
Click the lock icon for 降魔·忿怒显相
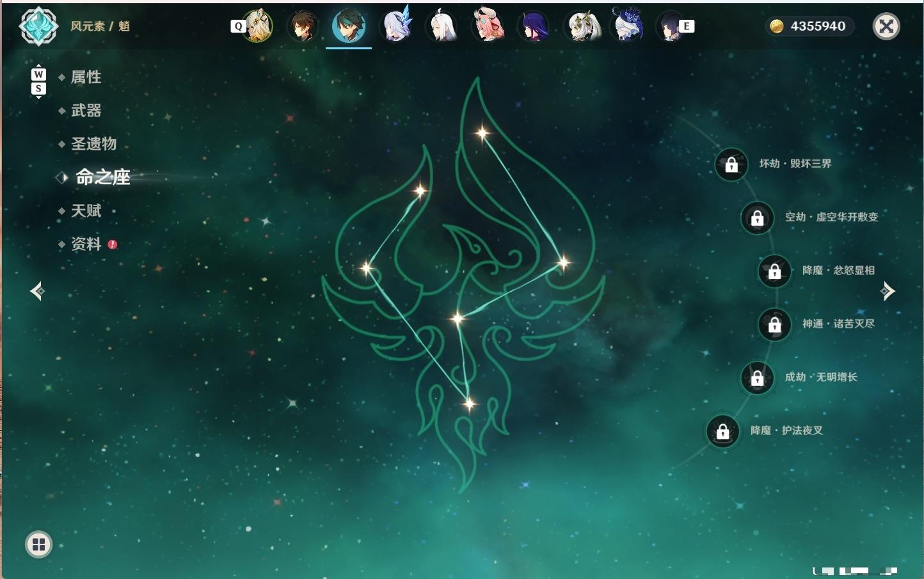click(x=774, y=271)
